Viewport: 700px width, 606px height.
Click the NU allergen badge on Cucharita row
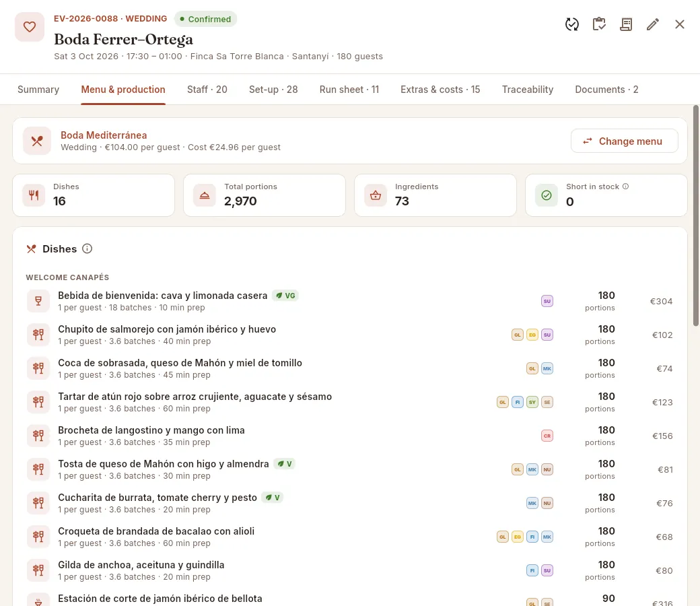pos(547,503)
